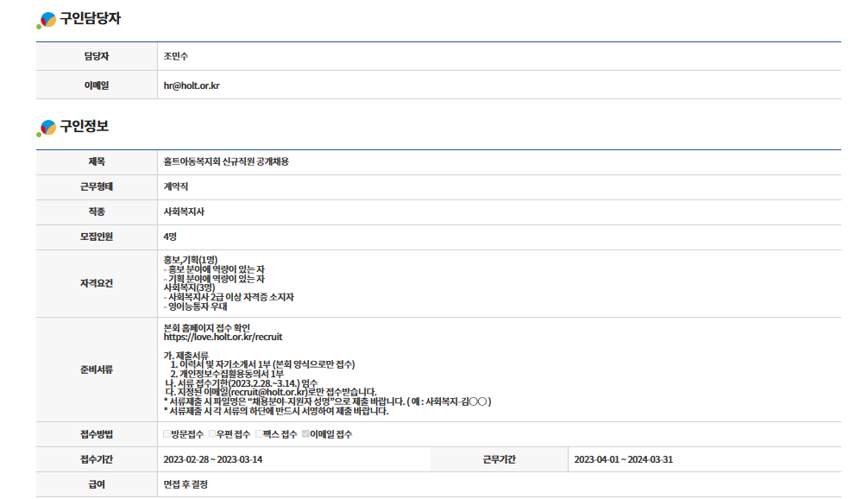The width and height of the screenshot is (868, 499).
Task: Click the line 본회 홈페이지 접수 확인
Action: pyautogui.click(x=206, y=328)
